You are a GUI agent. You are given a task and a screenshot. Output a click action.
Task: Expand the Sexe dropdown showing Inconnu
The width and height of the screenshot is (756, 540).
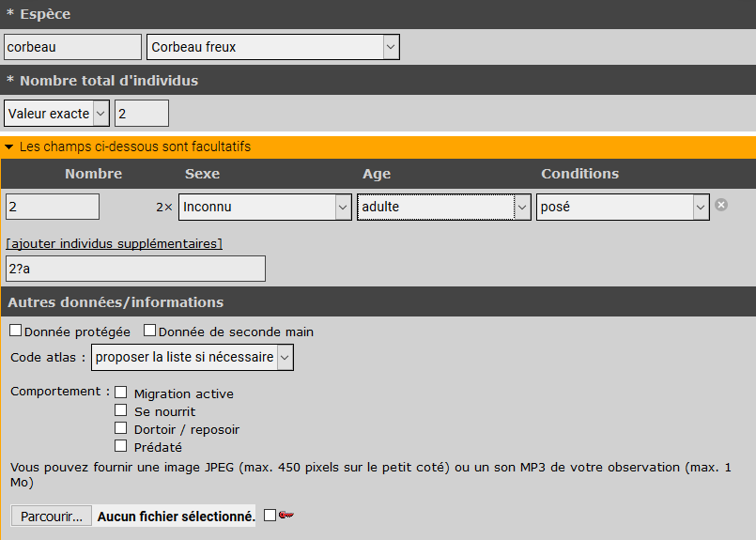point(265,207)
